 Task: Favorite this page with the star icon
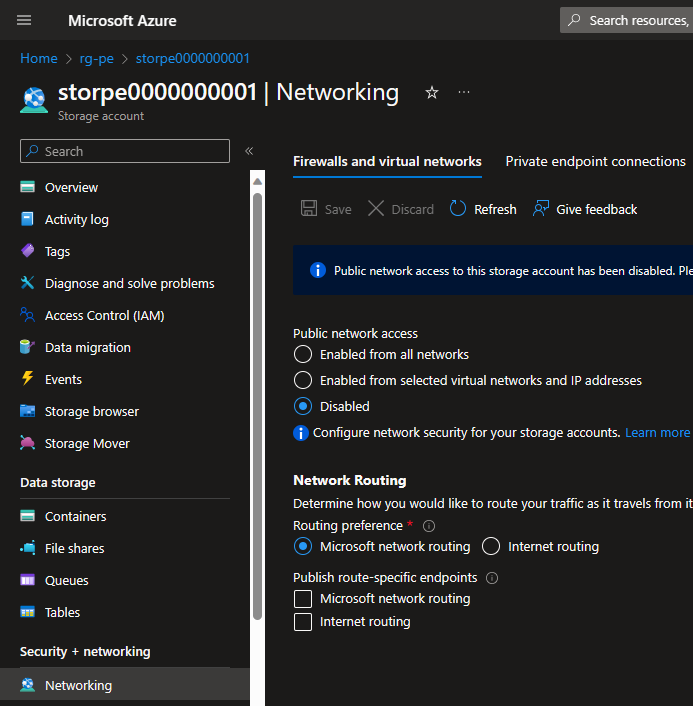[432, 92]
